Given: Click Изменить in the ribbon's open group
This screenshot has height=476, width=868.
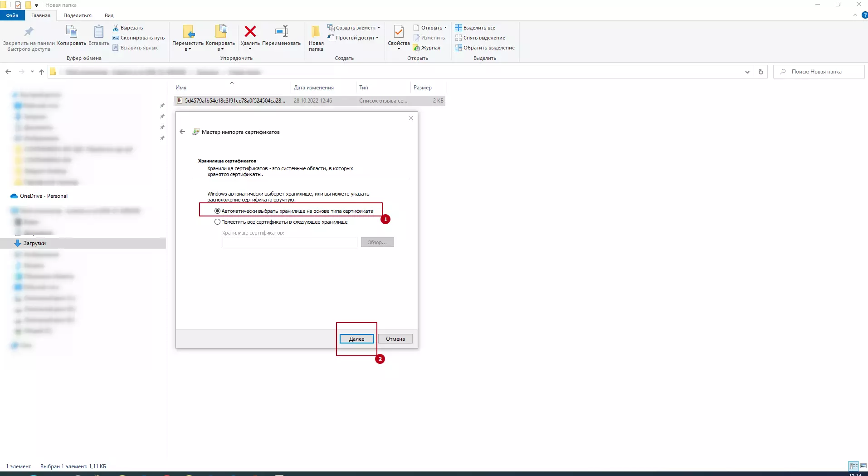Looking at the screenshot, I should (x=429, y=38).
